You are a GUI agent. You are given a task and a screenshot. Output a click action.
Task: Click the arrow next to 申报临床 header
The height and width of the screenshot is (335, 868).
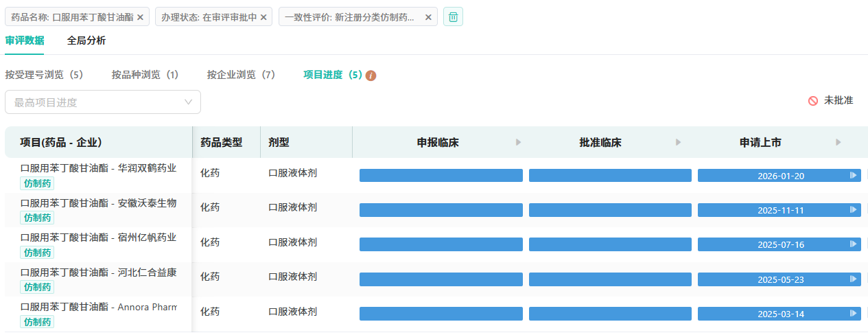click(x=519, y=142)
